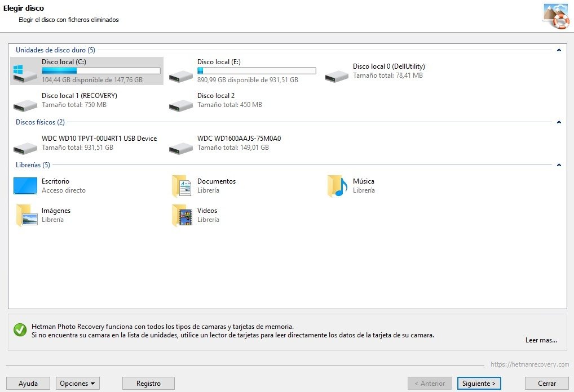This screenshot has height=392, width=574.
Task: Click 'Tamaño total: 750 MB' text
Action: click(74, 105)
